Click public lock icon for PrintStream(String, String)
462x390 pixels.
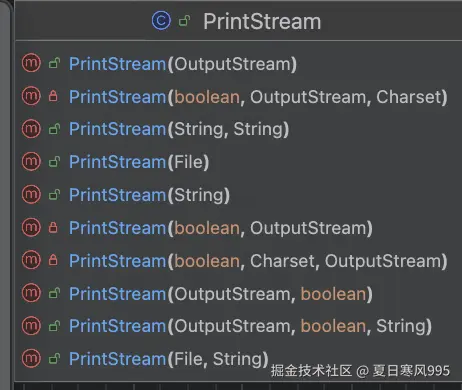(54, 129)
